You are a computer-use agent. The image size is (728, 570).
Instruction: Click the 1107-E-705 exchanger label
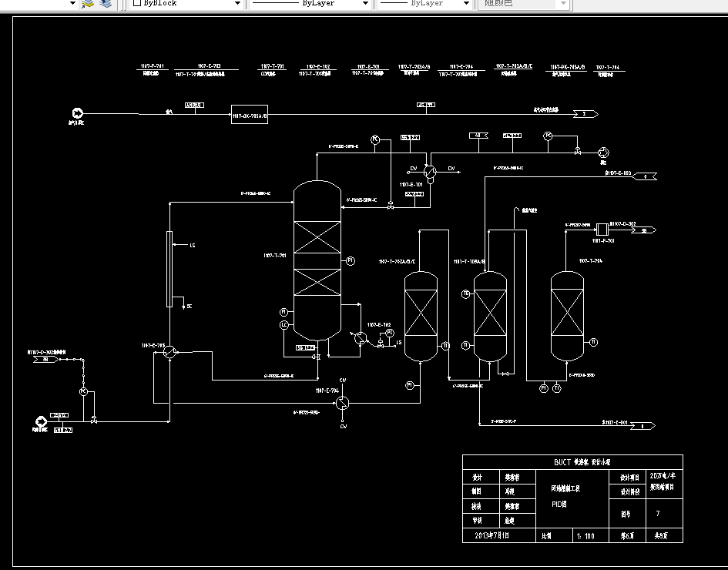tap(153, 346)
